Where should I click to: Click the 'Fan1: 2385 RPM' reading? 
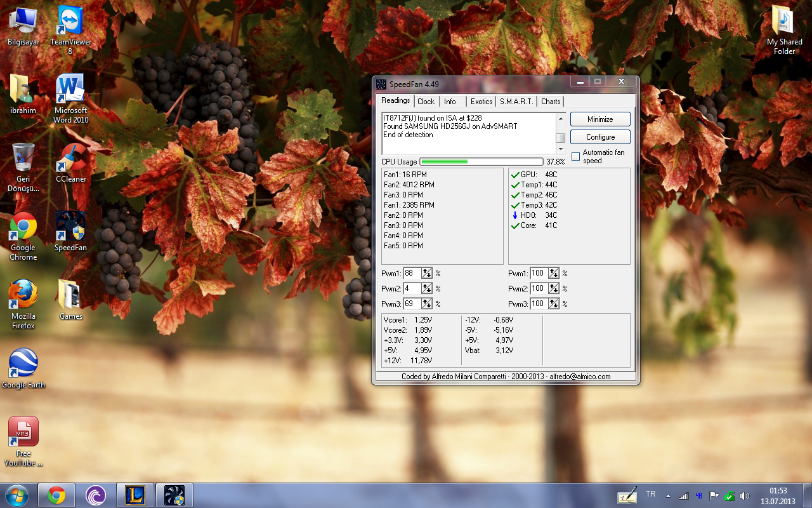pos(409,205)
